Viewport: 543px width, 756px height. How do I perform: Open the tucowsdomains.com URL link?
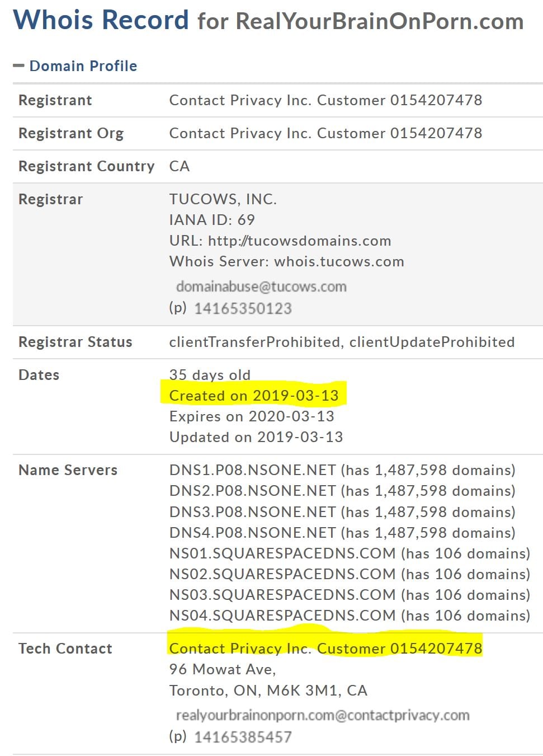click(300, 241)
